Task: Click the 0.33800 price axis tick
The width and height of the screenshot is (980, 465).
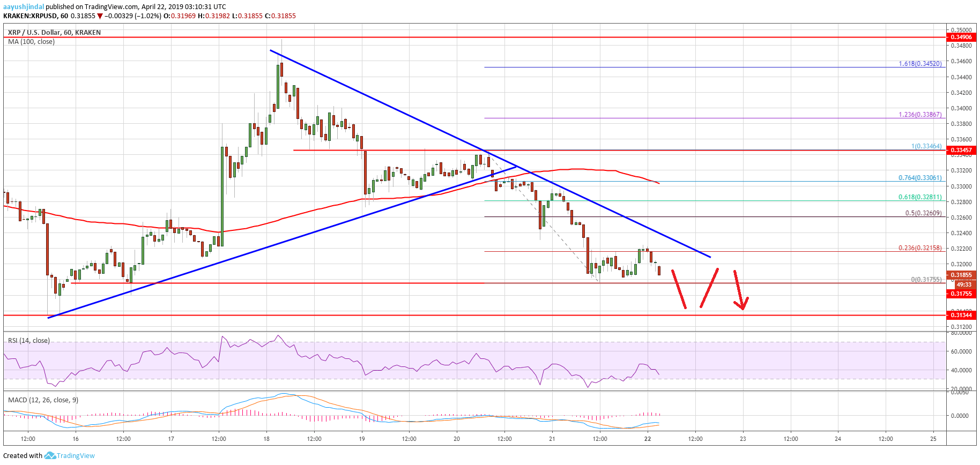Action: pyautogui.click(x=961, y=124)
